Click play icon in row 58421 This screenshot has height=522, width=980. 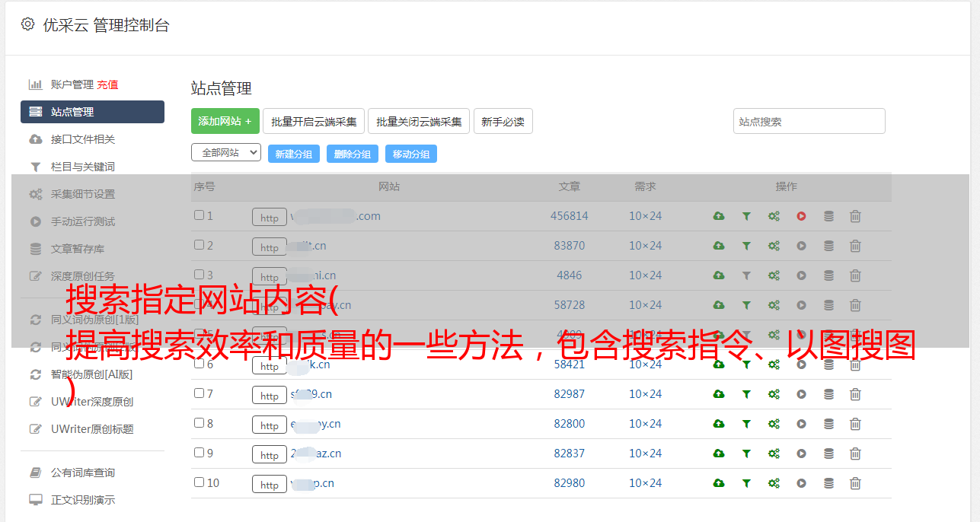click(801, 364)
